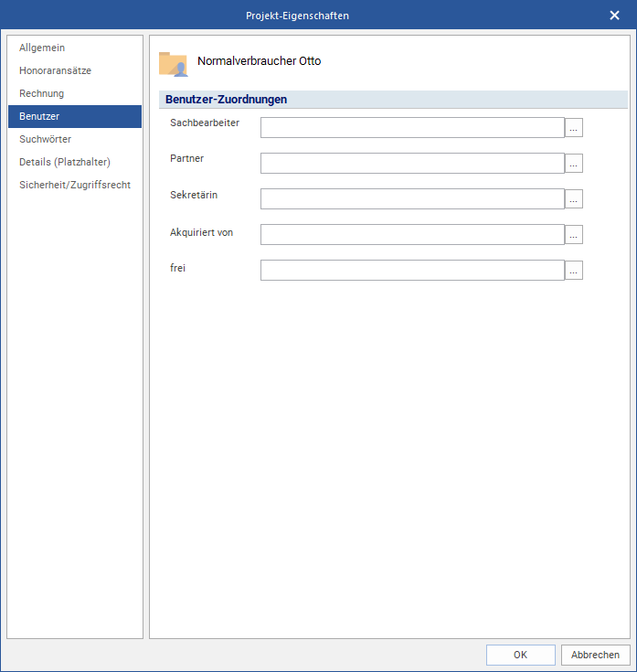This screenshot has width=637, height=672.
Task: Click the Sachbearbeiter input field
Action: point(412,128)
